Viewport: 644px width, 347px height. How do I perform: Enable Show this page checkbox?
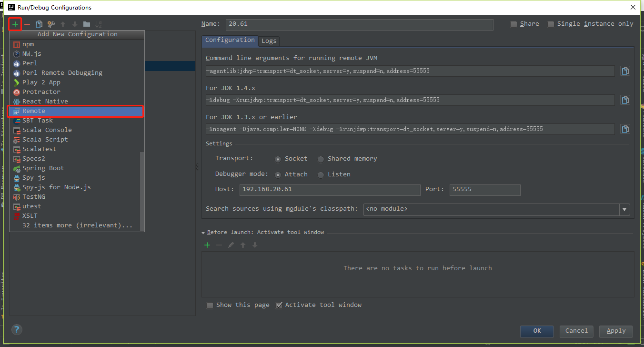(210, 306)
